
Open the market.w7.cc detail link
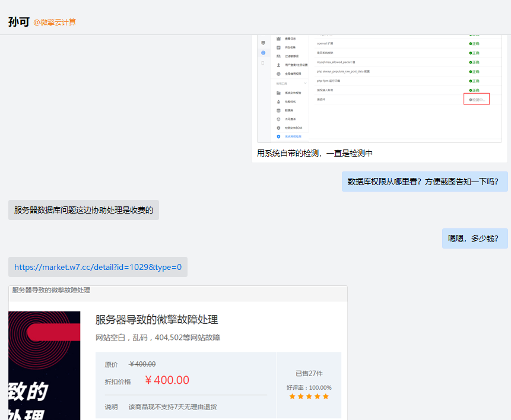[98, 267]
